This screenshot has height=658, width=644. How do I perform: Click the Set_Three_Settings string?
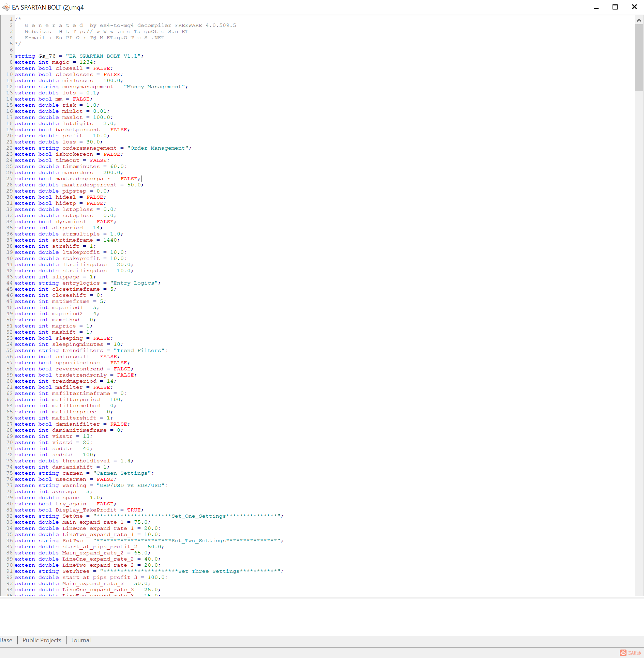pyautogui.click(x=190, y=571)
